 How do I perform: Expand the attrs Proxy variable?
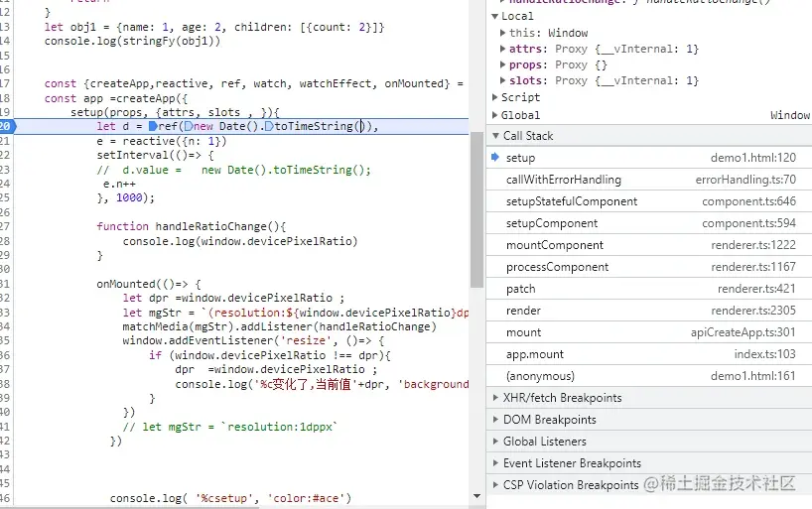pyautogui.click(x=502, y=49)
